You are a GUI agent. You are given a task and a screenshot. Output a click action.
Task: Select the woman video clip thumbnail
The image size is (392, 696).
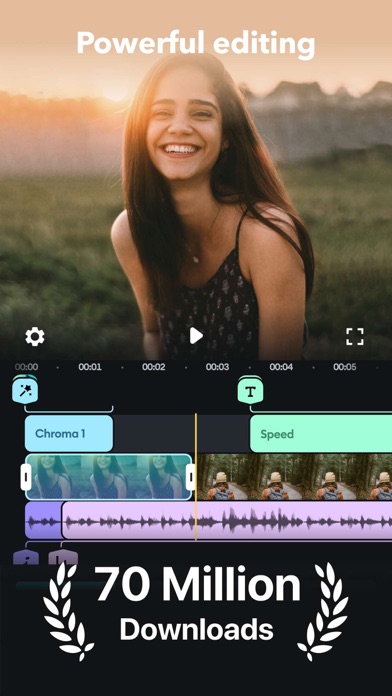click(x=108, y=477)
